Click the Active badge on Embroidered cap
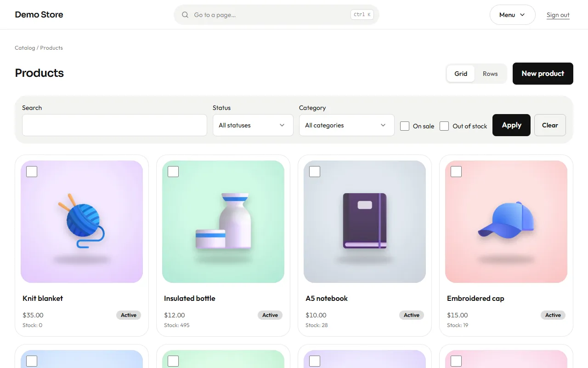The image size is (588, 368). (x=553, y=315)
